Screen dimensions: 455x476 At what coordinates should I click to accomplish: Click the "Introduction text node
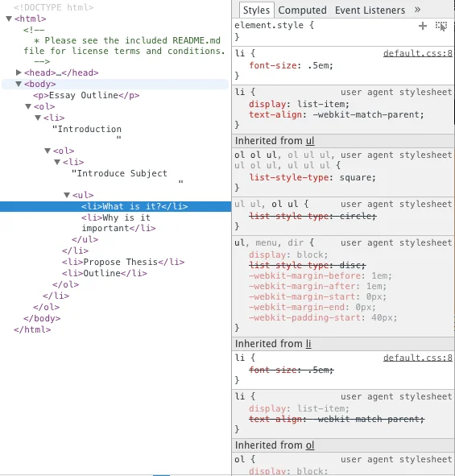pyautogui.click(x=87, y=129)
